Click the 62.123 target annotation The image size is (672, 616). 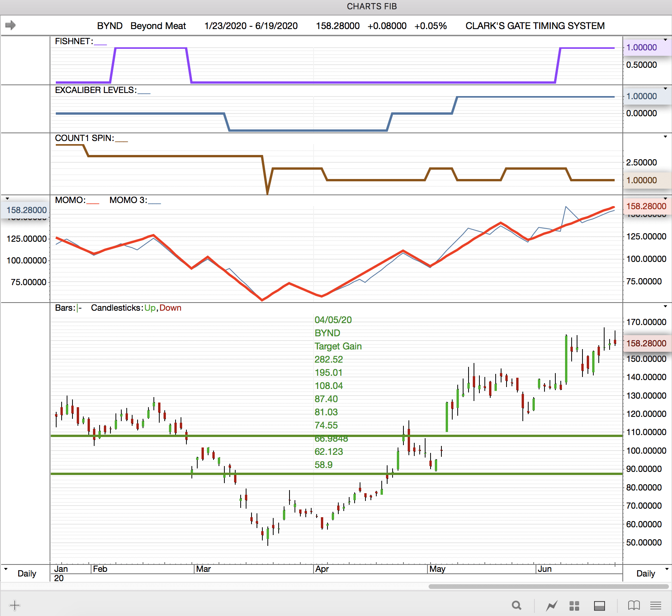[x=329, y=452]
